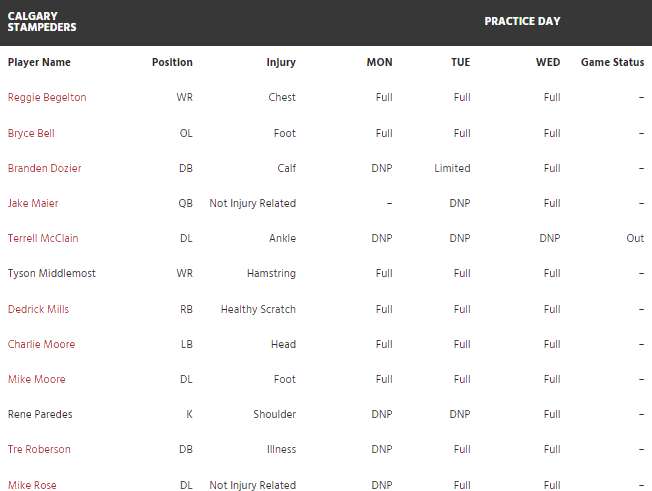The width and height of the screenshot is (652, 491).
Task: Click the WED practice day header
Action: pyautogui.click(x=548, y=62)
